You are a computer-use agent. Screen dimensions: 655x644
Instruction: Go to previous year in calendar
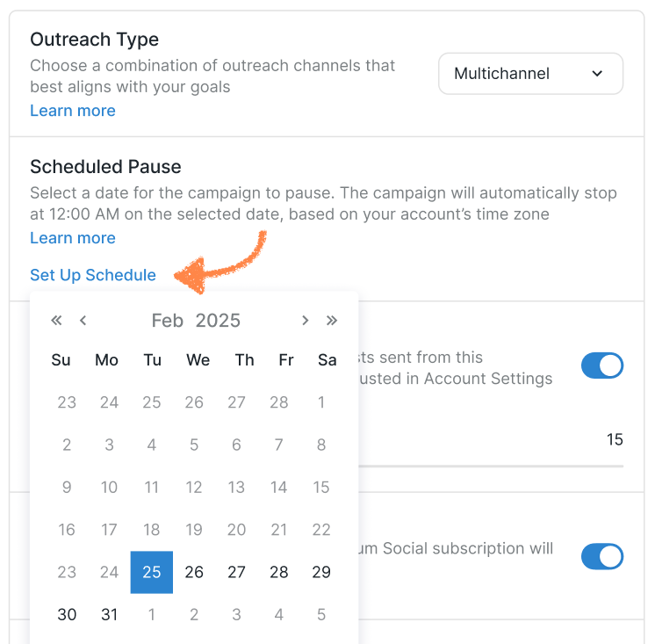[x=57, y=321]
